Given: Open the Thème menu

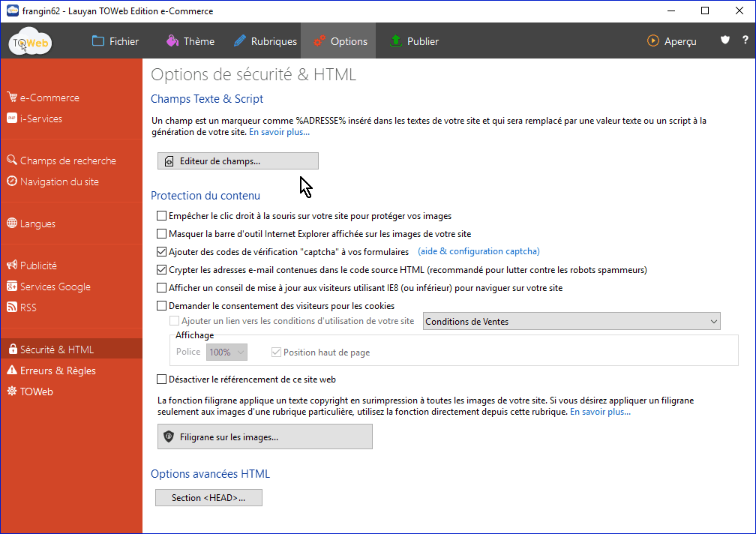Looking at the screenshot, I should [190, 41].
